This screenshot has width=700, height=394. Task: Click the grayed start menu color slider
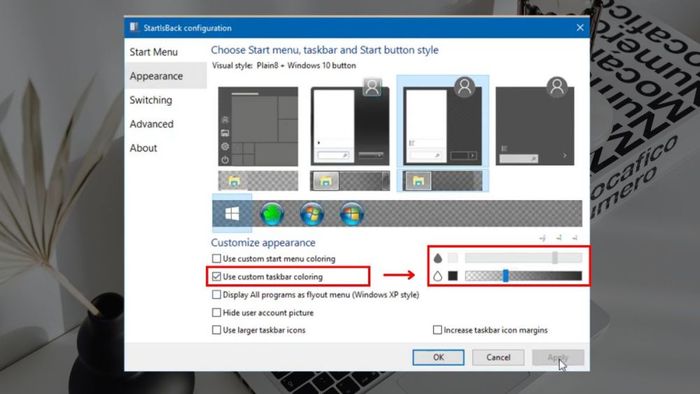click(523, 258)
